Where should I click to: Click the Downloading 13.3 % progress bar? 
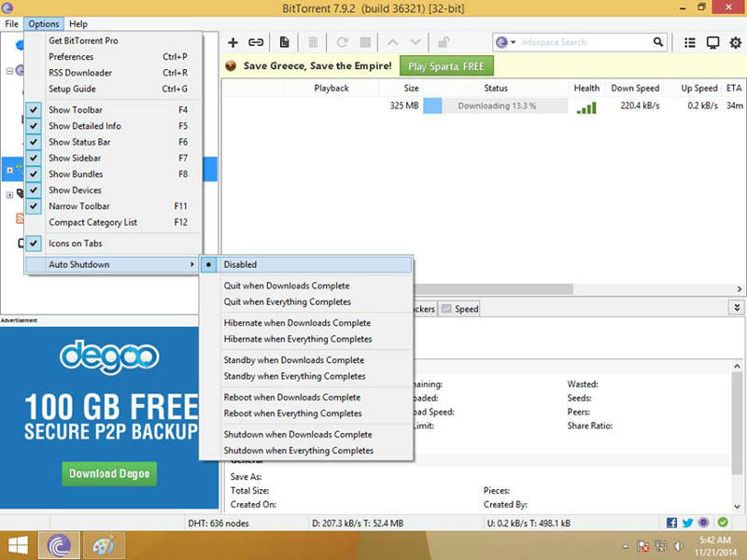[496, 105]
